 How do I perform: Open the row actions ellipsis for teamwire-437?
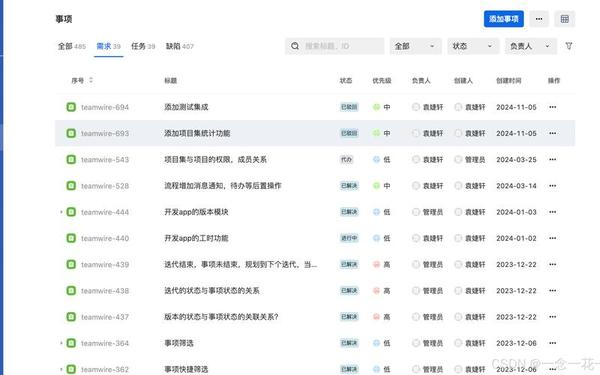[553, 317]
